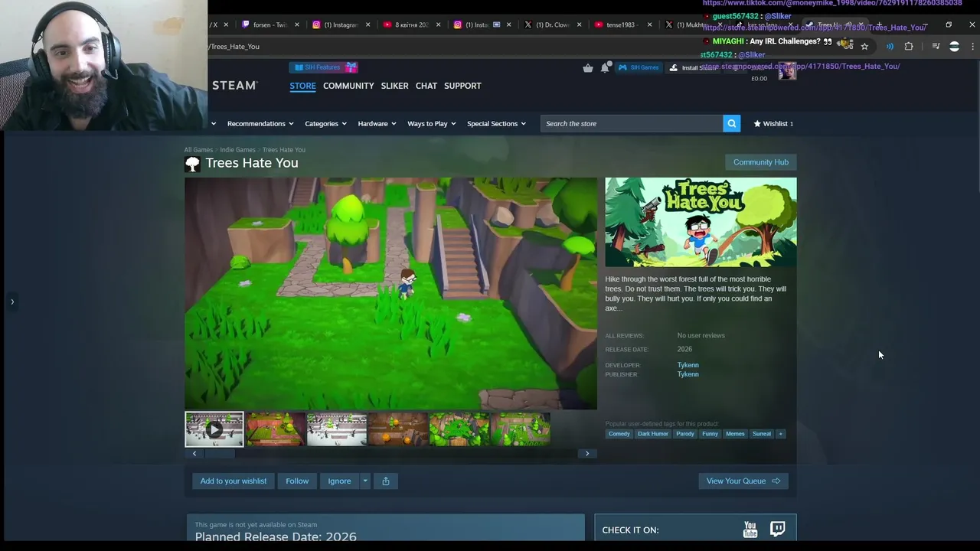
Task: Click the Search the store field
Action: pos(632,123)
